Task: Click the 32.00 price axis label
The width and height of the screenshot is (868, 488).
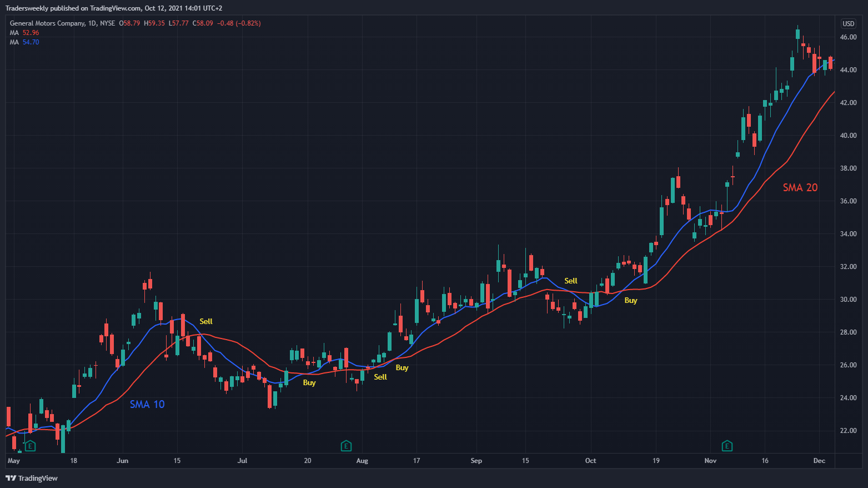Action: 848,267
